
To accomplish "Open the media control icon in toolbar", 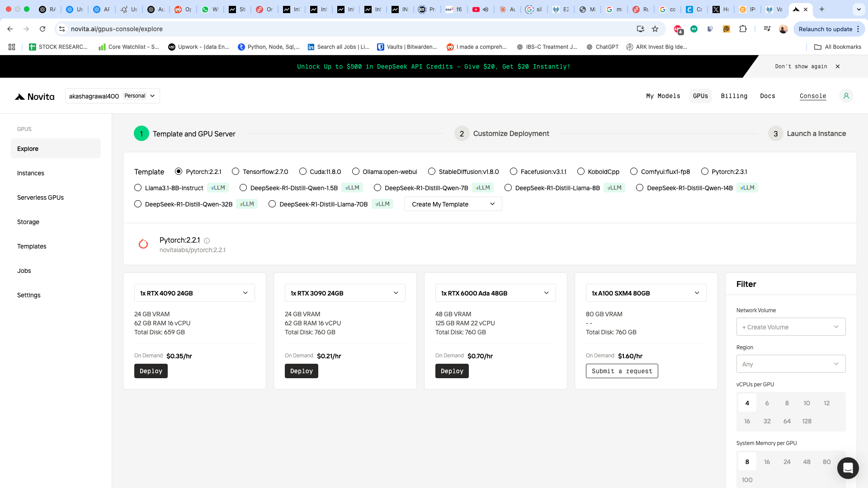I will [x=767, y=29].
